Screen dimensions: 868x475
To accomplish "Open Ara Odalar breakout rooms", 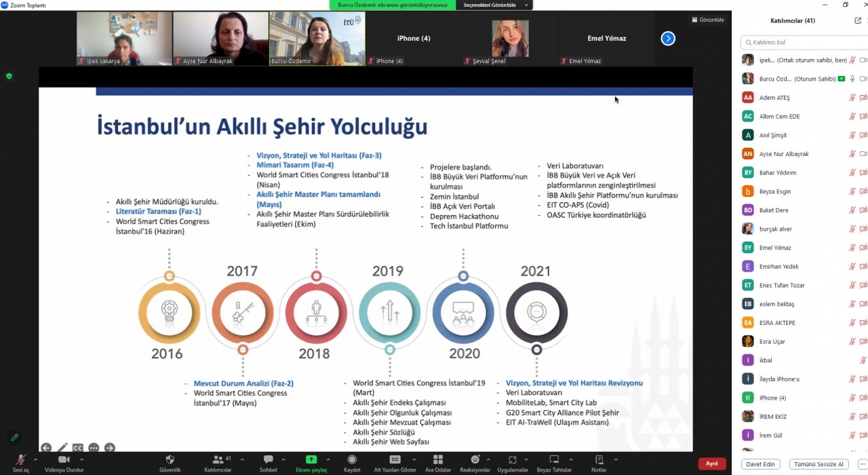I will [438, 460].
